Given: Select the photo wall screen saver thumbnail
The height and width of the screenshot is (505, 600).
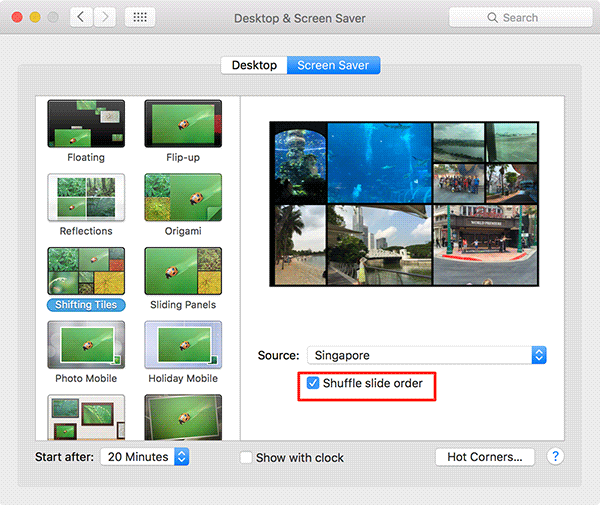Looking at the screenshot, I should [x=86, y=417].
